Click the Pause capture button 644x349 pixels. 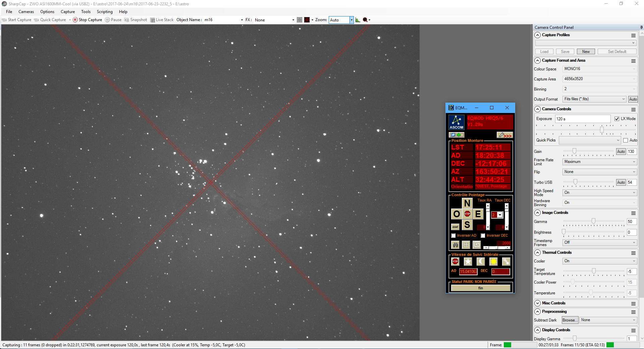pos(113,20)
